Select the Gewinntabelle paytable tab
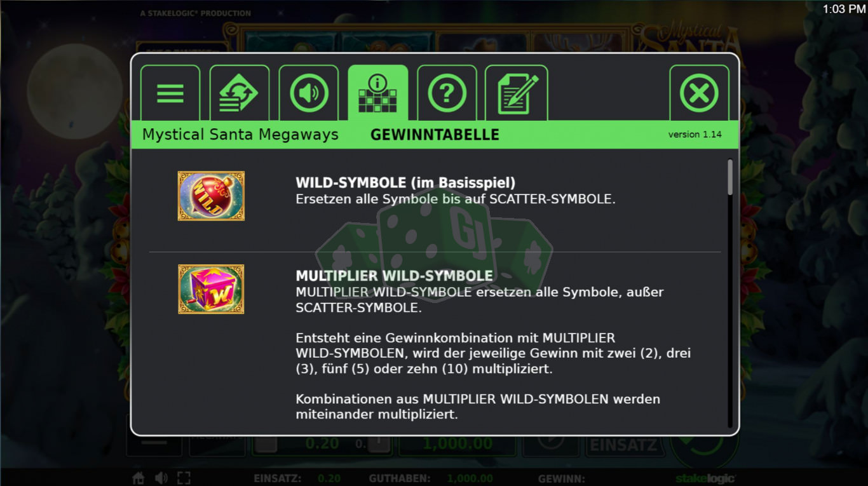This screenshot has height=486, width=868. pos(378,93)
